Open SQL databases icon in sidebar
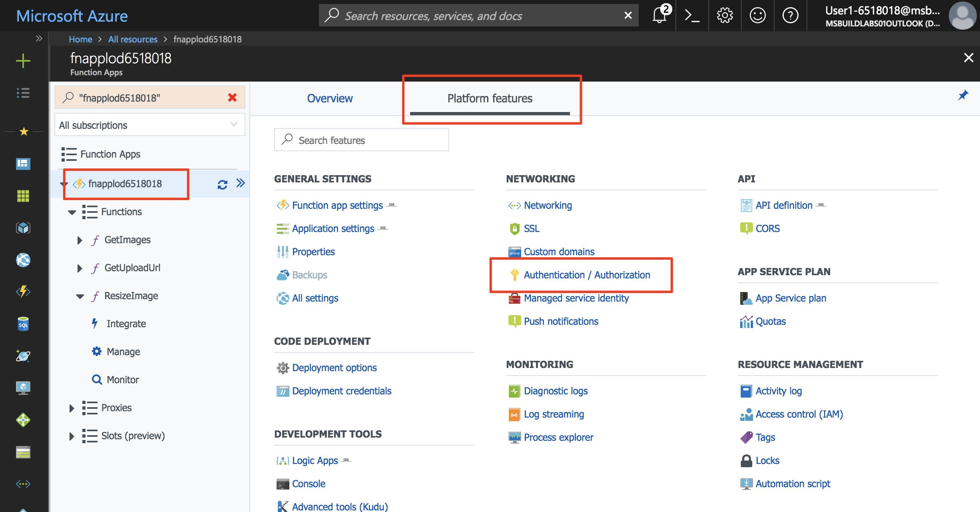This screenshot has width=980, height=512. [x=23, y=324]
